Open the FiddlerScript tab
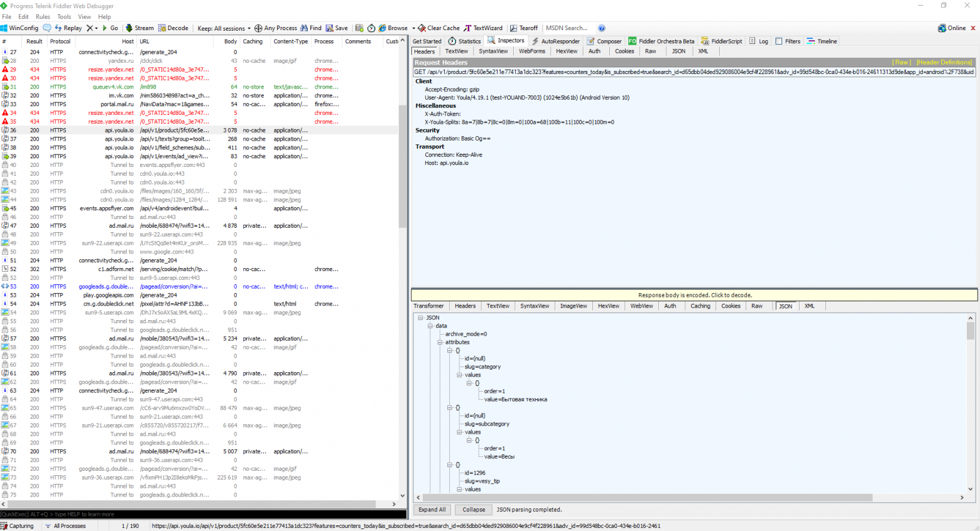 point(722,41)
